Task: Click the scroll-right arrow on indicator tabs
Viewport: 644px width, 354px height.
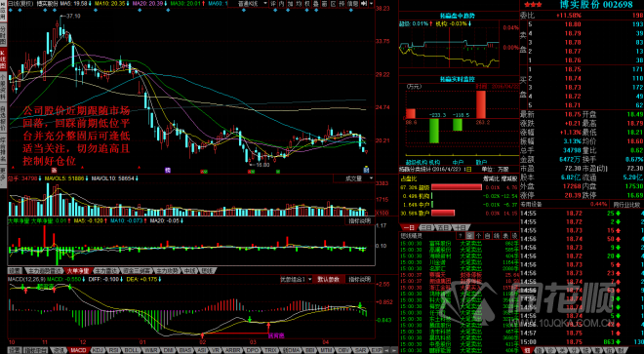Action: [394, 350]
